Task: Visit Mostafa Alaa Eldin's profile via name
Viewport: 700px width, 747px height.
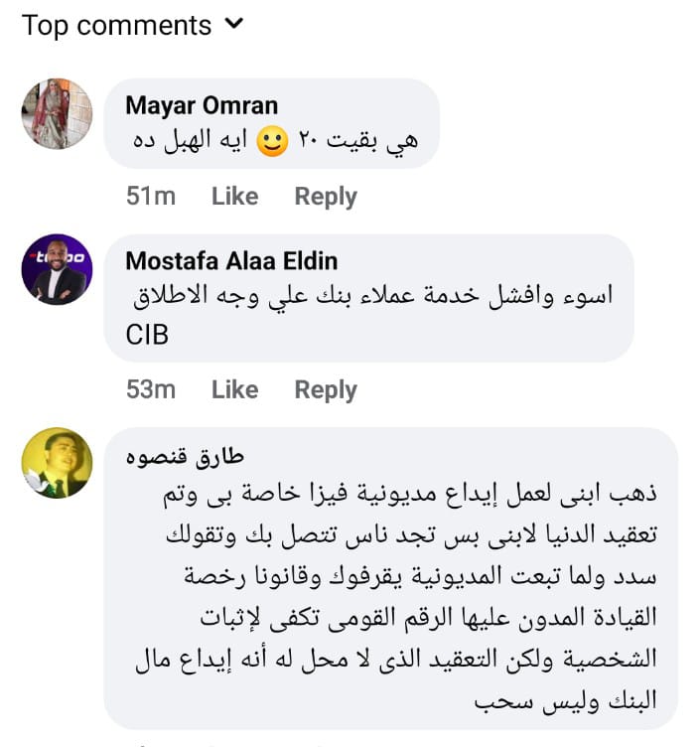Action: tap(231, 261)
